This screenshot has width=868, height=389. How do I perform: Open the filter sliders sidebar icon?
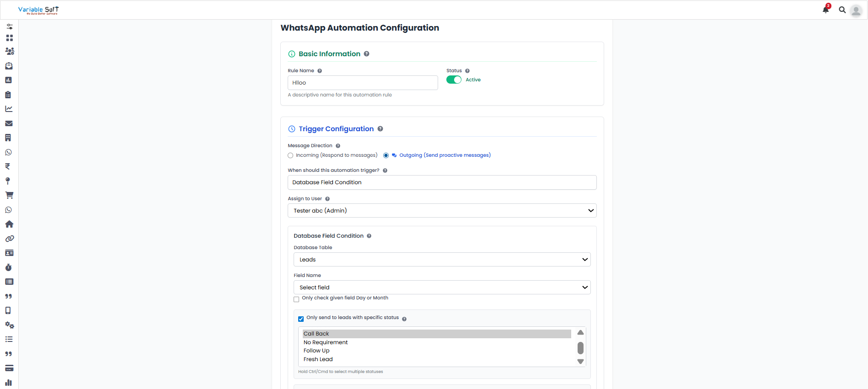pyautogui.click(x=9, y=27)
